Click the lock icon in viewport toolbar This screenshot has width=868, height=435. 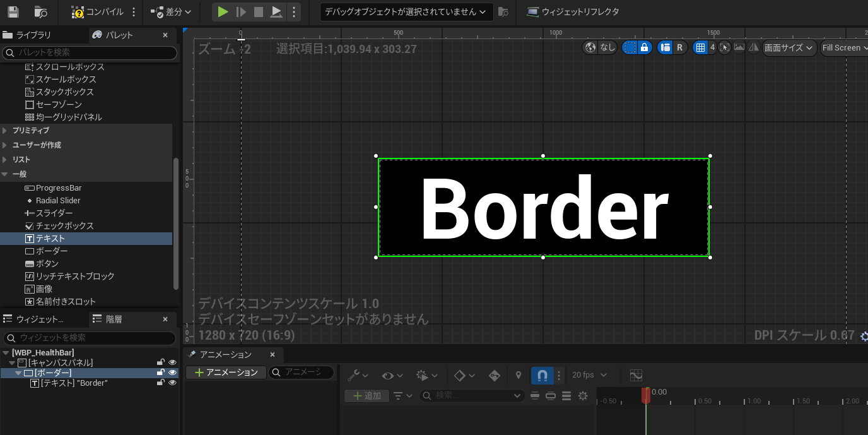point(645,47)
